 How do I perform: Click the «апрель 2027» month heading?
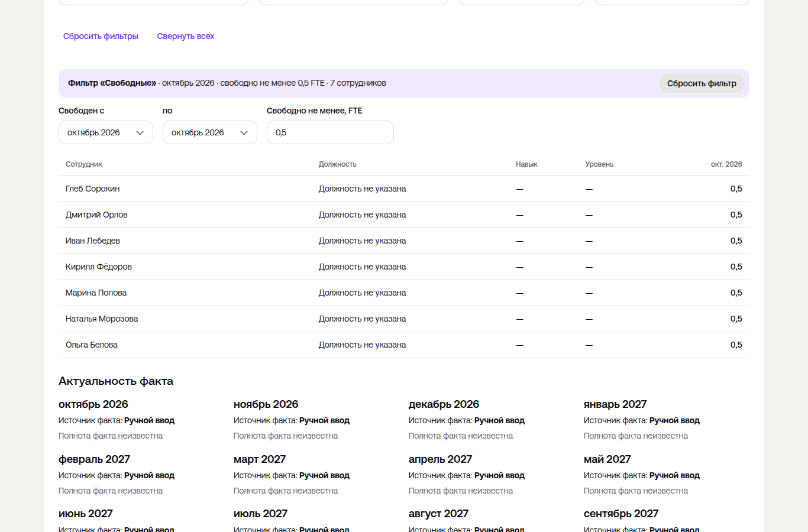point(441,459)
